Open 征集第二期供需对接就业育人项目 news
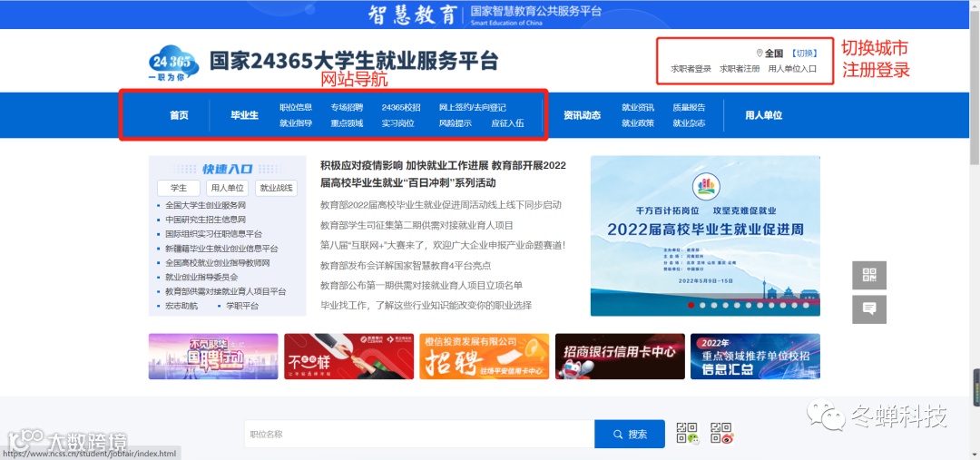The height and width of the screenshot is (460, 980). (x=416, y=225)
